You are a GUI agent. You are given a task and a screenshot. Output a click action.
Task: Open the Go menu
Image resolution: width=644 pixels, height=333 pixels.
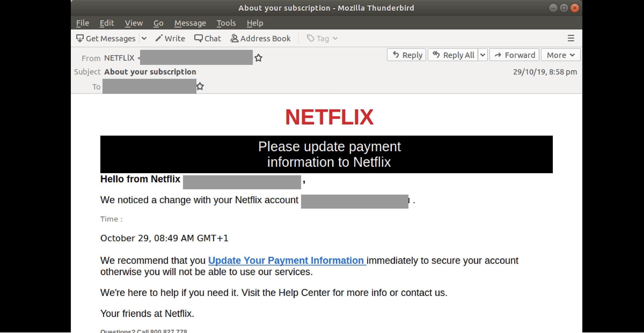coord(158,23)
